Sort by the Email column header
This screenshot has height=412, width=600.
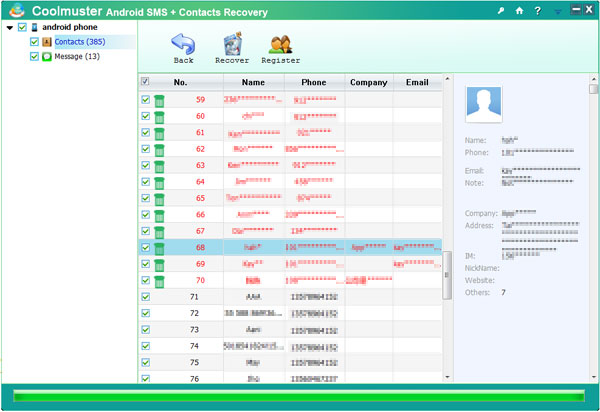tap(417, 82)
